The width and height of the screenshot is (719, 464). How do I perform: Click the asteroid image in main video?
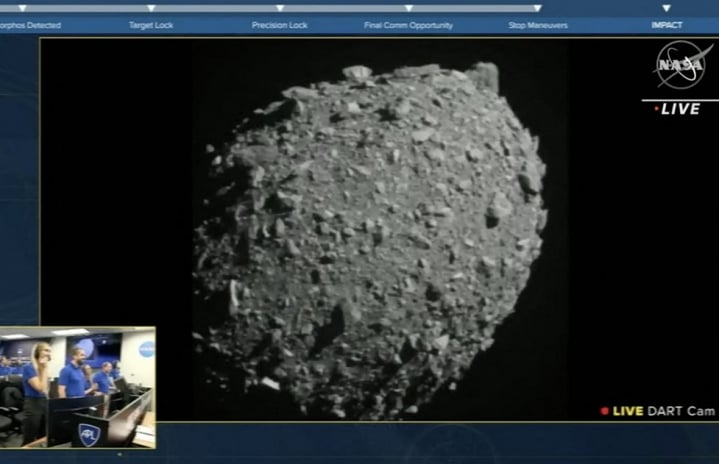[370, 240]
